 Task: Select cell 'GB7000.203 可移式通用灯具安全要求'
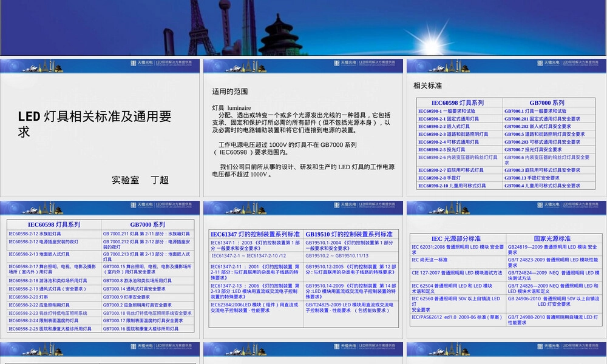(x=549, y=142)
